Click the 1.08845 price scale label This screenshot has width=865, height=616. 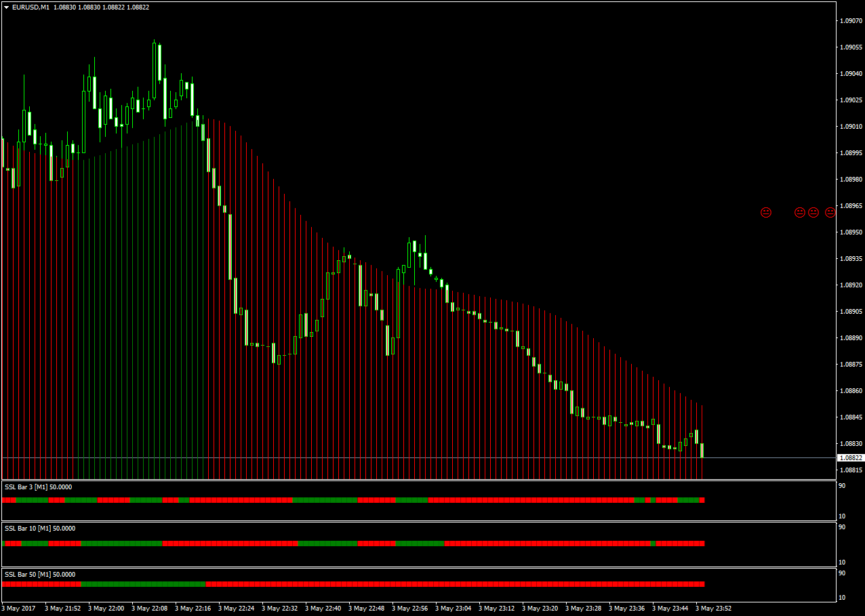pos(851,417)
